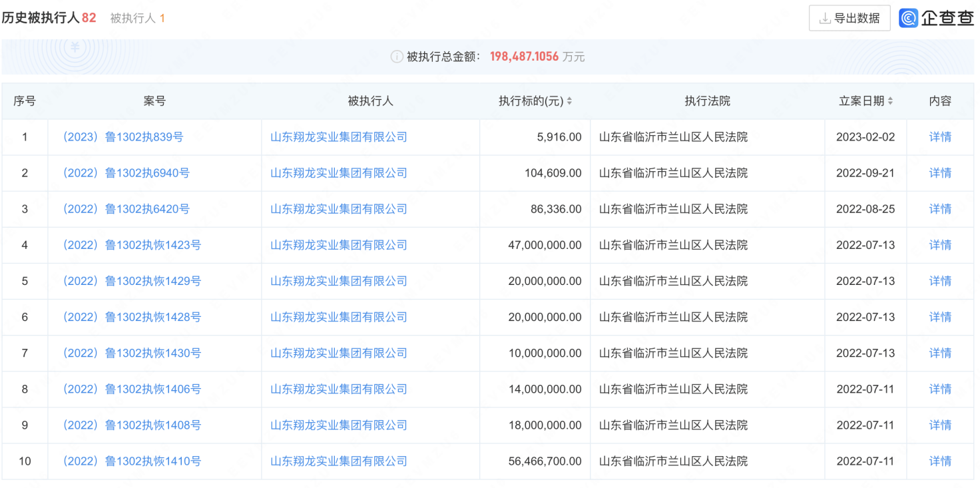
Task: Sort by 执行标的(元) column arrows
Action: [x=569, y=101]
